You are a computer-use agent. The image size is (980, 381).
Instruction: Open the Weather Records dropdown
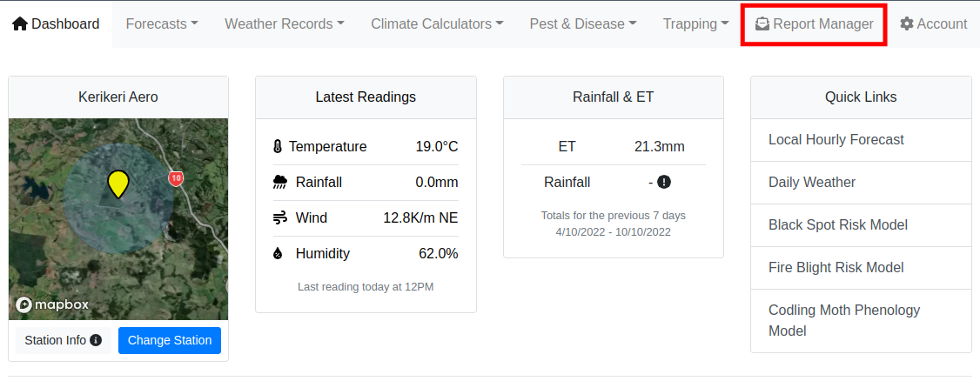[285, 23]
